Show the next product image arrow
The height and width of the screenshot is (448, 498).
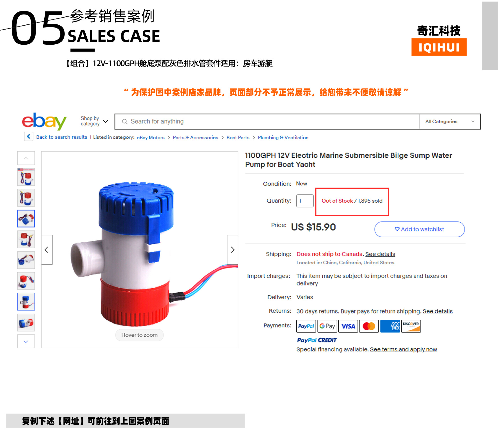coord(232,250)
